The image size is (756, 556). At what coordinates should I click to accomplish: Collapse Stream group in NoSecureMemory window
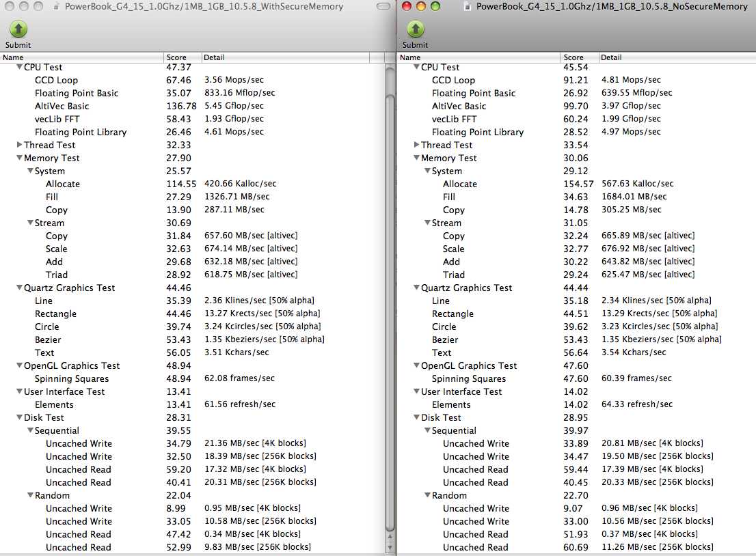tap(427, 223)
